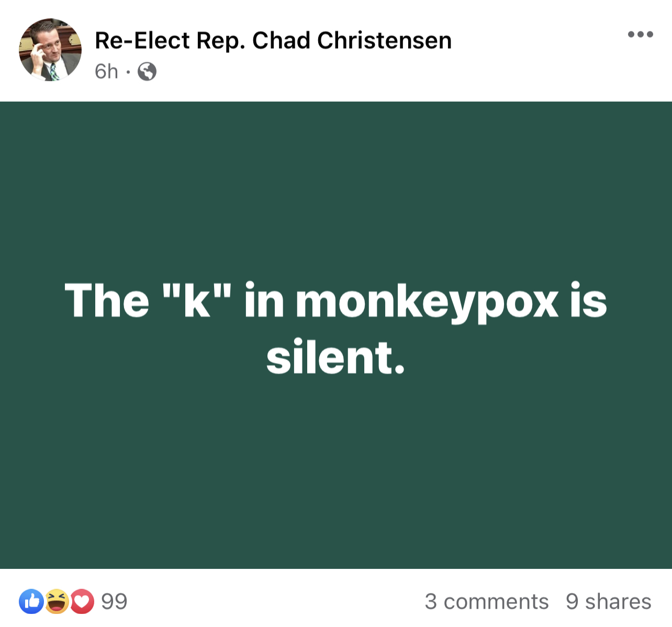This screenshot has width=672, height=627.
Task: Click the post header area
Action: pyautogui.click(x=272, y=50)
